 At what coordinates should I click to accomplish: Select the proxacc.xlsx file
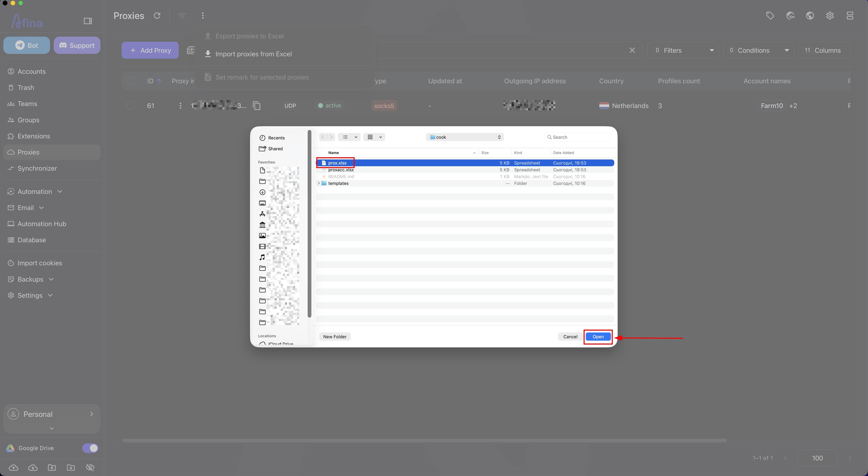[x=465, y=170]
